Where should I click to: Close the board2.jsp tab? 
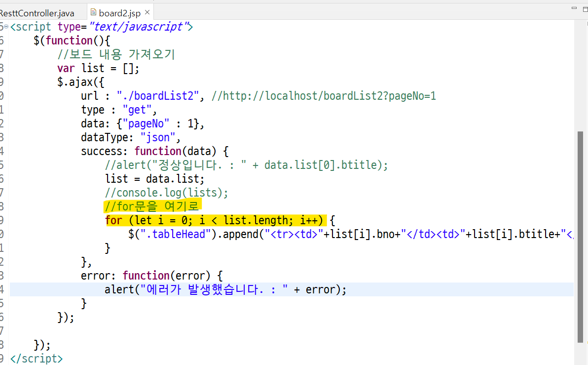point(147,12)
